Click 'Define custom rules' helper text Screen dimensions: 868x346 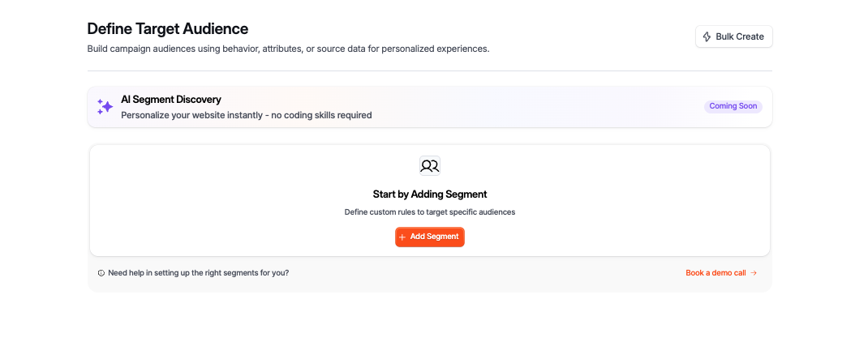[x=430, y=212]
